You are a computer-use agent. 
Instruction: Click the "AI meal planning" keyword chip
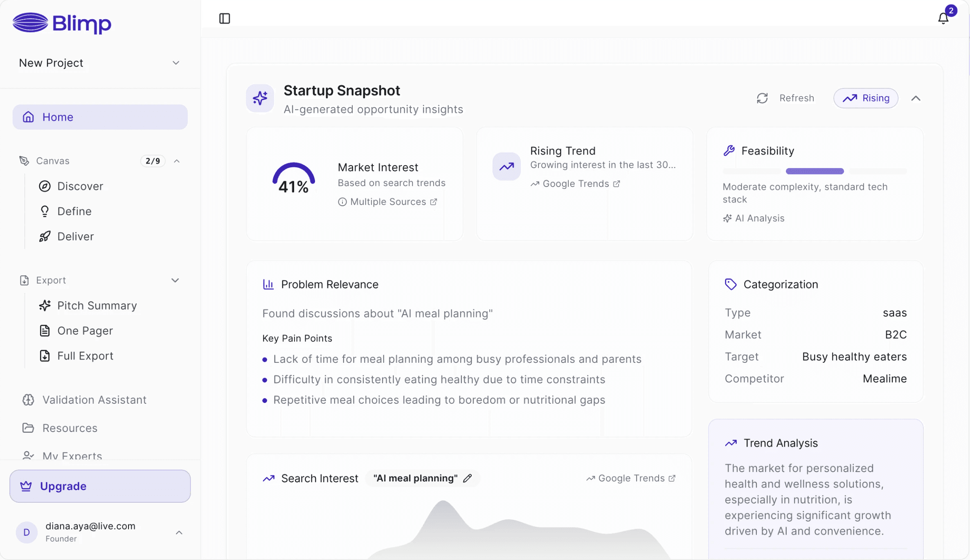(422, 478)
